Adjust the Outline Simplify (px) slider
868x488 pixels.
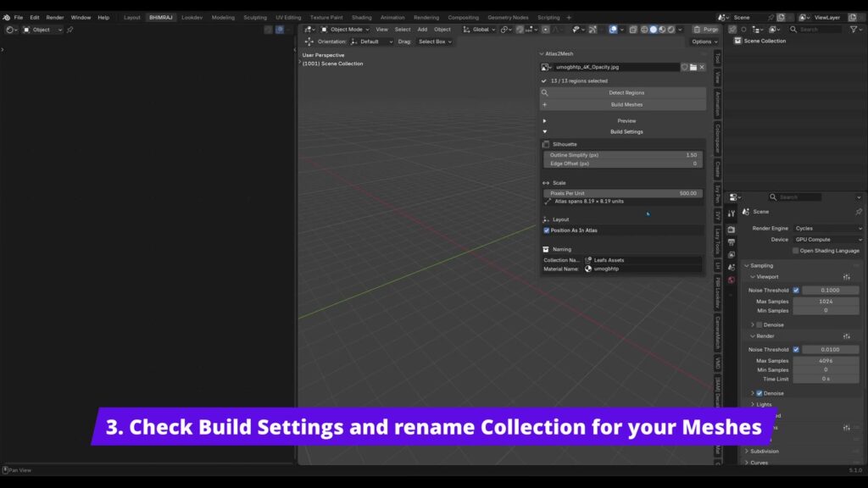(x=623, y=155)
